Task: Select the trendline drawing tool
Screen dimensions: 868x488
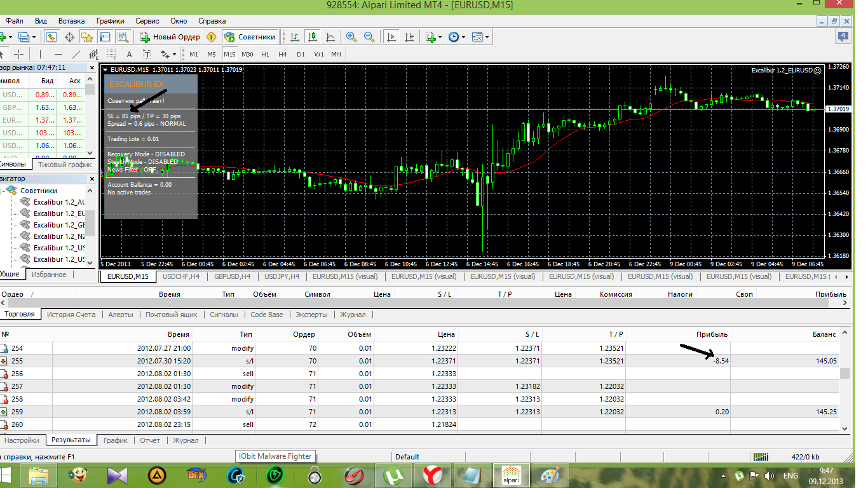Action: [x=76, y=54]
